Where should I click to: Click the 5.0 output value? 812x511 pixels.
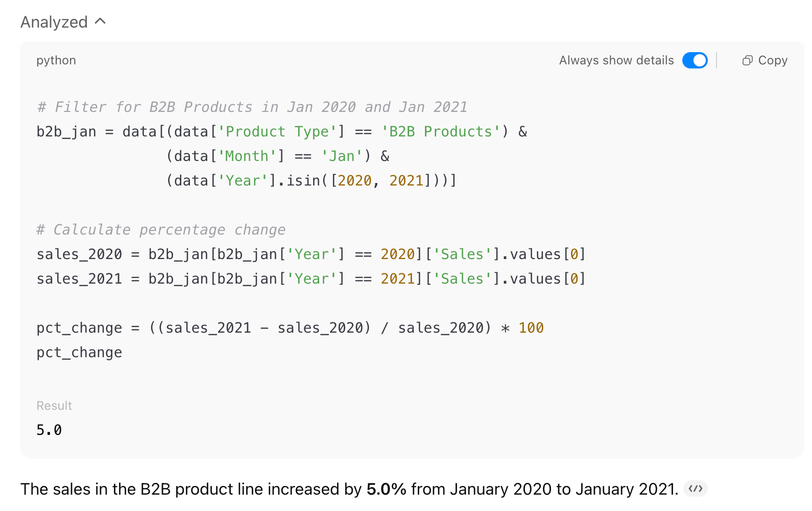pyautogui.click(x=49, y=430)
